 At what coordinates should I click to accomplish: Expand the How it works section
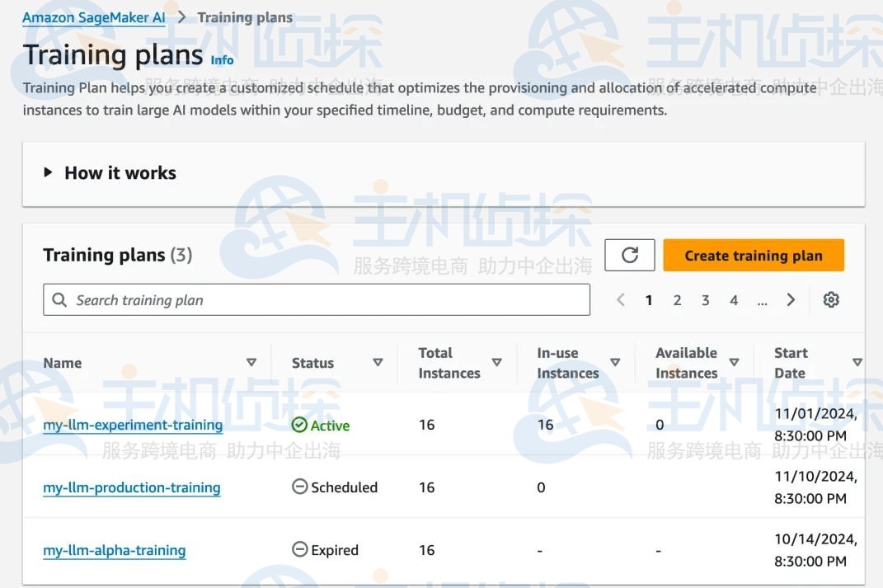point(110,173)
